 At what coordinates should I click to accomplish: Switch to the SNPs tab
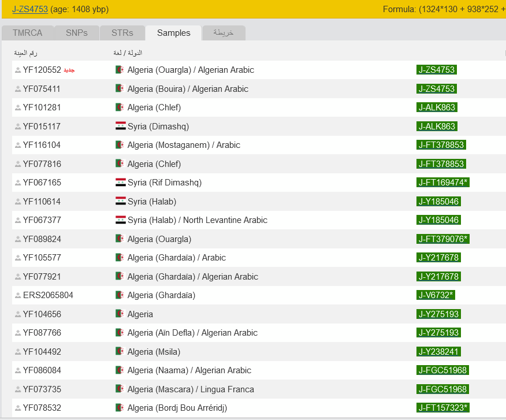click(77, 33)
